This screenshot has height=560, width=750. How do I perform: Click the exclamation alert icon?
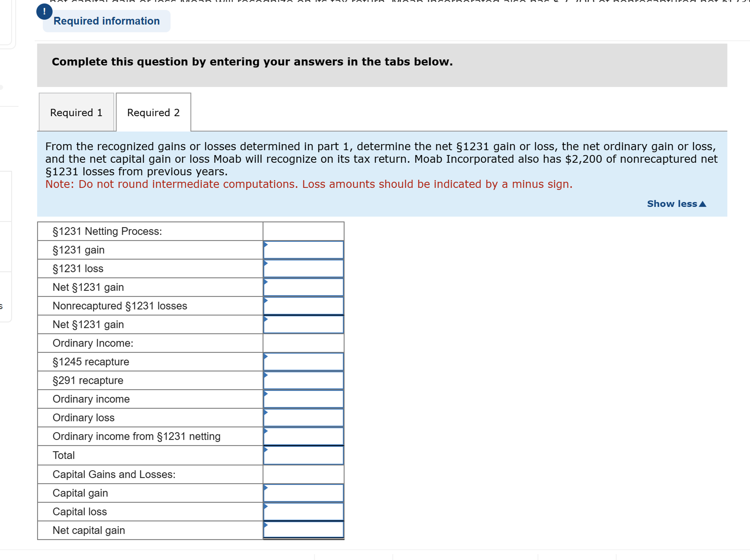(44, 11)
